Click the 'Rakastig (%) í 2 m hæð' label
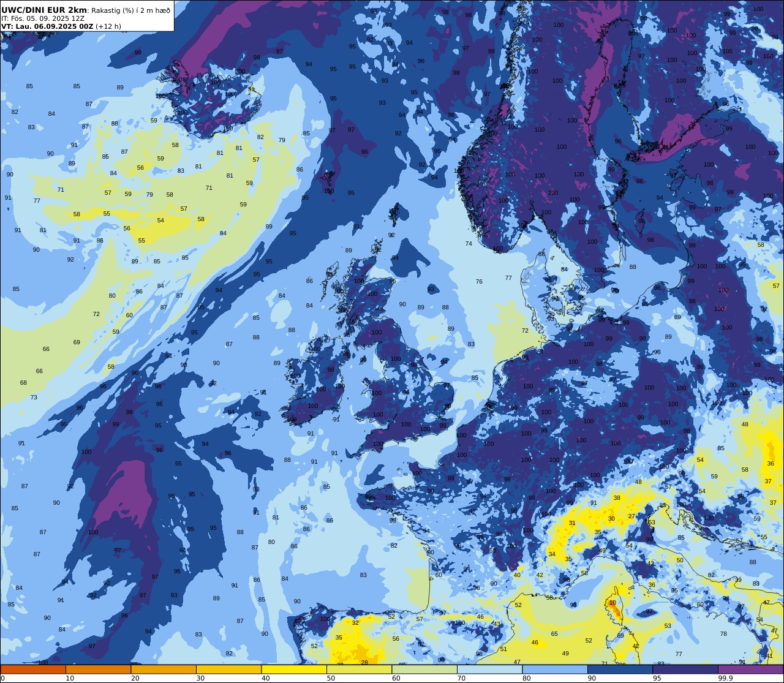This screenshot has width=784, height=683. pyautogui.click(x=130, y=10)
